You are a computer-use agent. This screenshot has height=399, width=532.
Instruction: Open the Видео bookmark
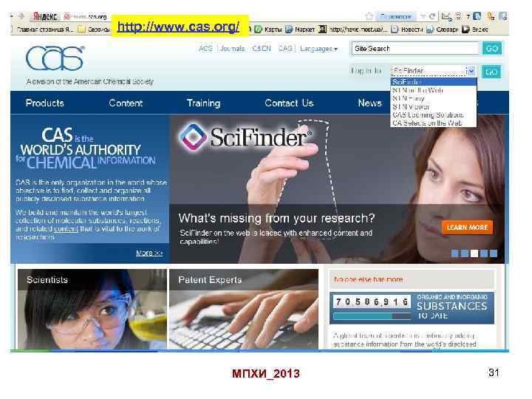tap(475, 30)
